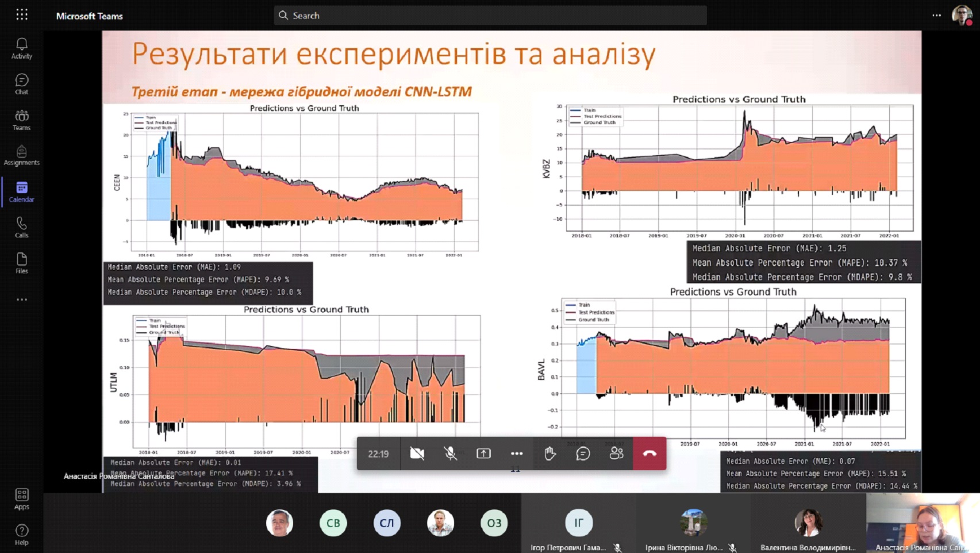Screen dimensions: 980x553
Task: Show the meeting conversation panel
Action: pyautogui.click(x=583, y=454)
